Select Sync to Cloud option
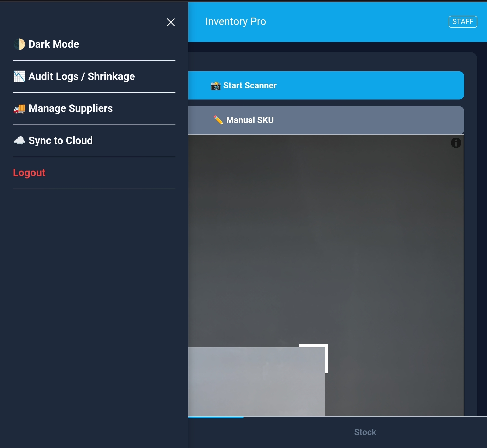The image size is (487, 448). click(x=60, y=140)
